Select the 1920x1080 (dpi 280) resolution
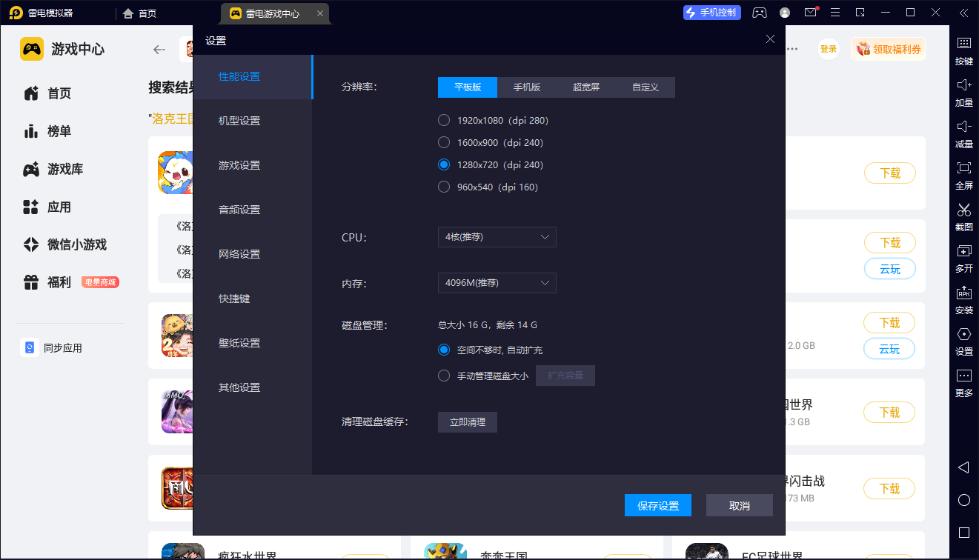Image resolution: width=979 pixels, height=560 pixels. (494, 120)
